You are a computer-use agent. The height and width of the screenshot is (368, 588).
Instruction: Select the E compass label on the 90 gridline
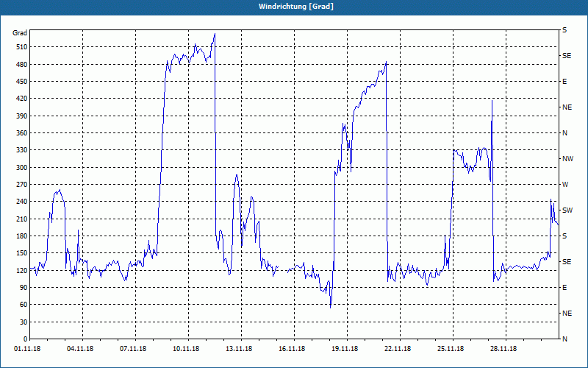click(x=564, y=288)
